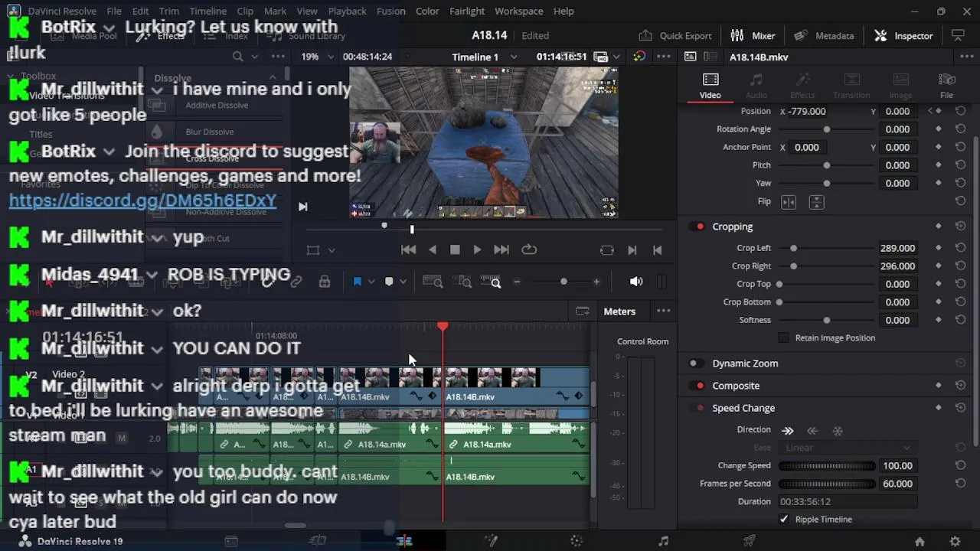Click the position lock icon

[325, 282]
